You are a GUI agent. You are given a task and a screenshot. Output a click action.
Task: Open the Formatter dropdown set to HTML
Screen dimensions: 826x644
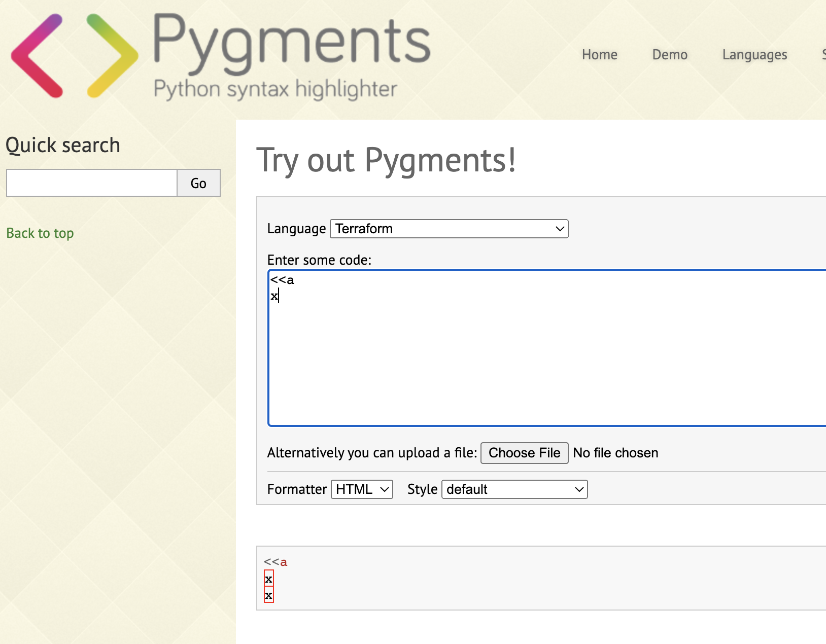pyautogui.click(x=362, y=489)
